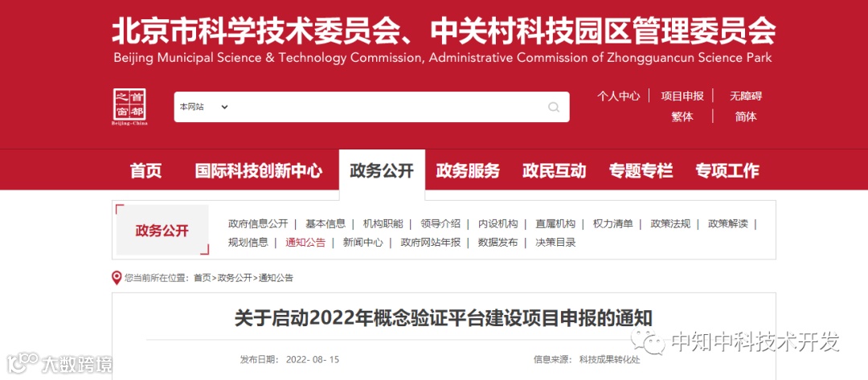
Task: Open 机构职能 submenu link
Action: pyautogui.click(x=383, y=224)
